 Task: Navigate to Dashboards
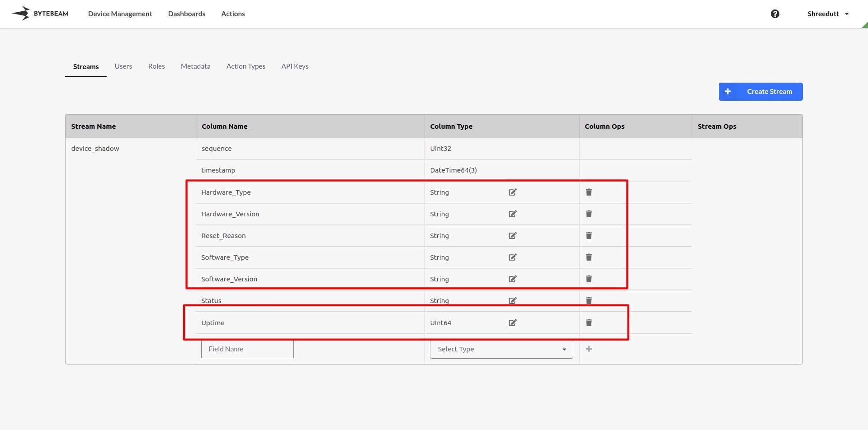[186, 14]
